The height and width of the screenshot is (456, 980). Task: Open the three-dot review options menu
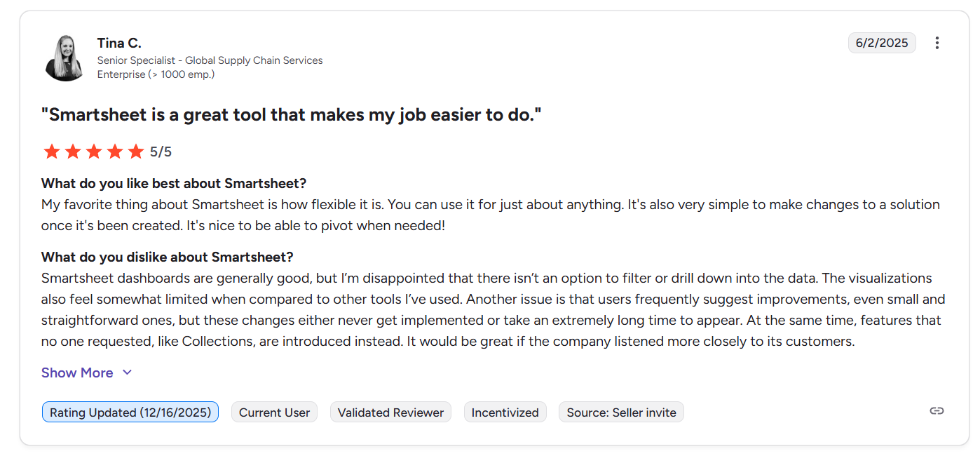point(937,43)
